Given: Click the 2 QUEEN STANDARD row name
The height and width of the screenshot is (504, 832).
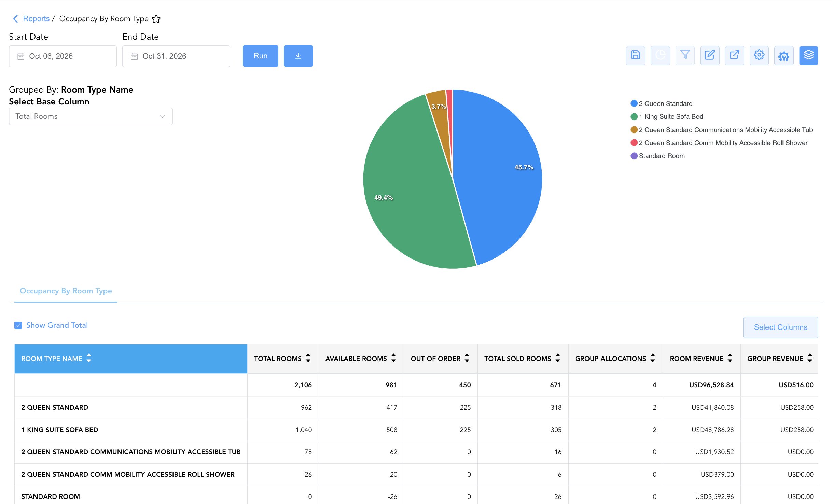Looking at the screenshot, I should click(x=55, y=407).
